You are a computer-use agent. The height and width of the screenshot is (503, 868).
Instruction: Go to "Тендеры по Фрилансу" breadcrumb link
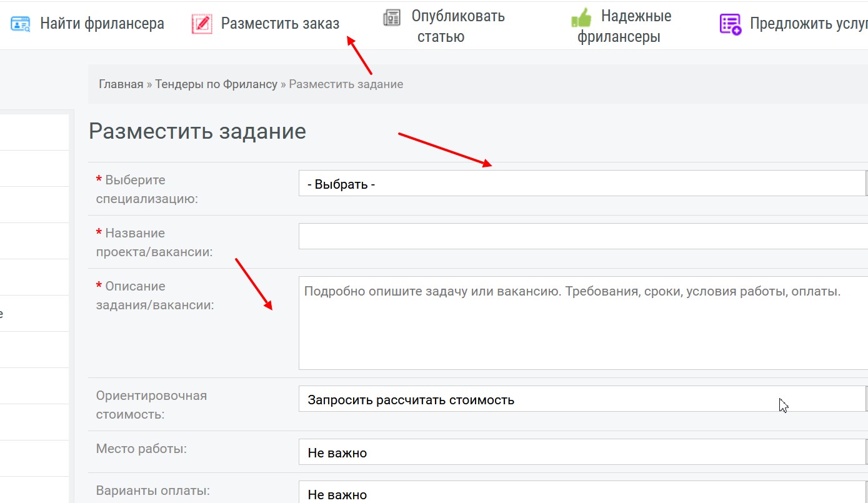(x=216, y=84)
